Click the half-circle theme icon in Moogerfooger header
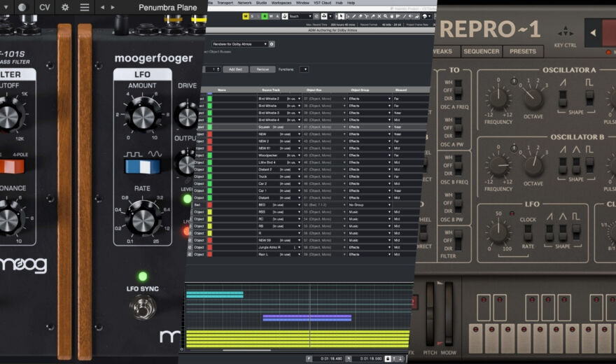 tap(22, 7)
